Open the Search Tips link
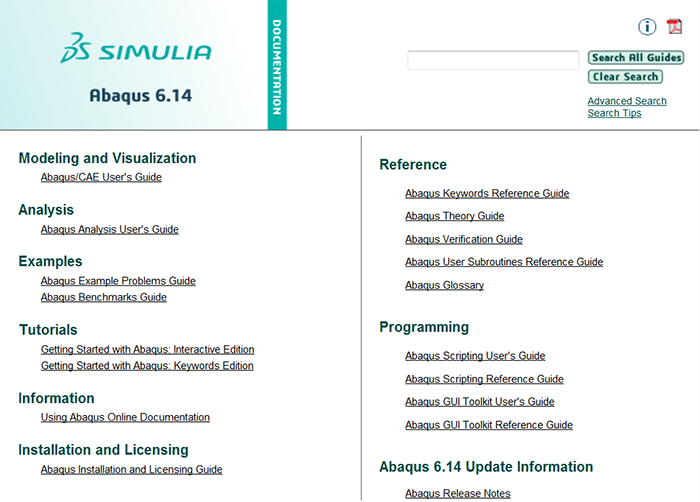 (x=614, y=113)
